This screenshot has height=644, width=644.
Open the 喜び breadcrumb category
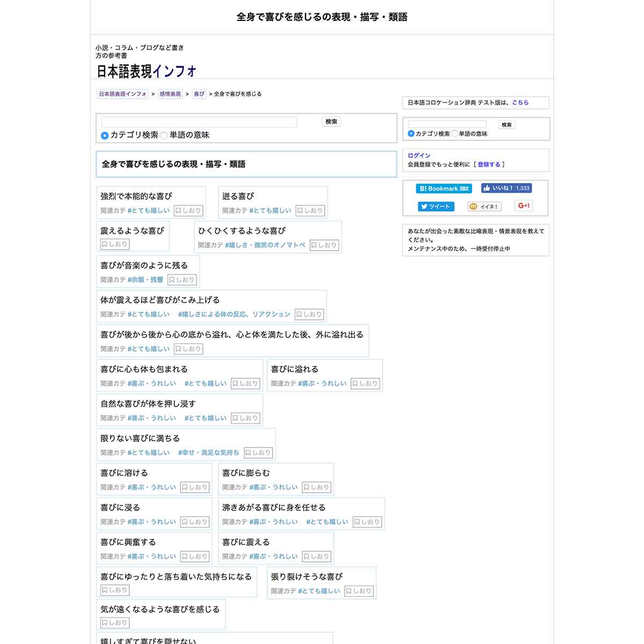tap(198, 93)
